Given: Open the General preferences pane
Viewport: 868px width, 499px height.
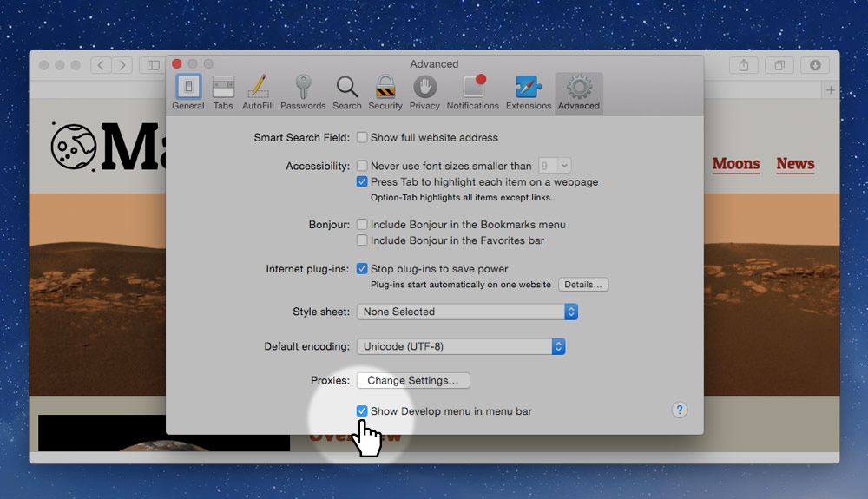Looking at the screenshot, I should click(188, 93).
